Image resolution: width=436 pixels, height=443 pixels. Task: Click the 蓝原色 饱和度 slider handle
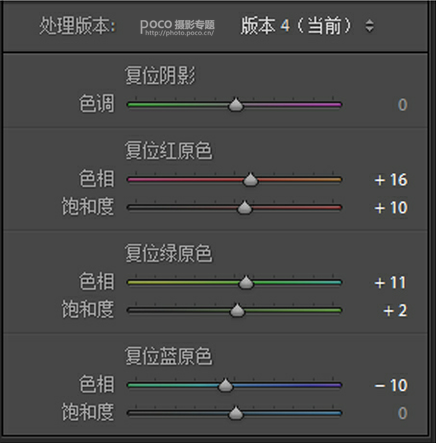(x=236, y=413)
